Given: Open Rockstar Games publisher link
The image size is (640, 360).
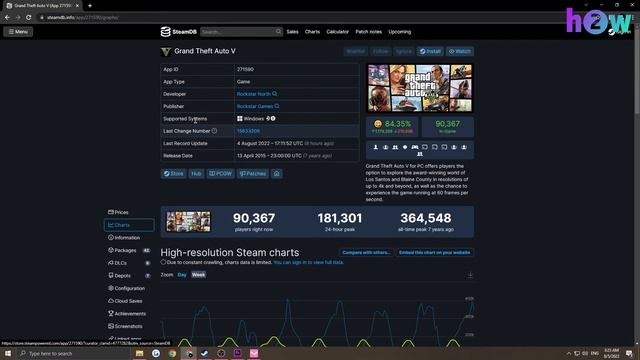Looking at the screenshot, I should pos(255,106).
